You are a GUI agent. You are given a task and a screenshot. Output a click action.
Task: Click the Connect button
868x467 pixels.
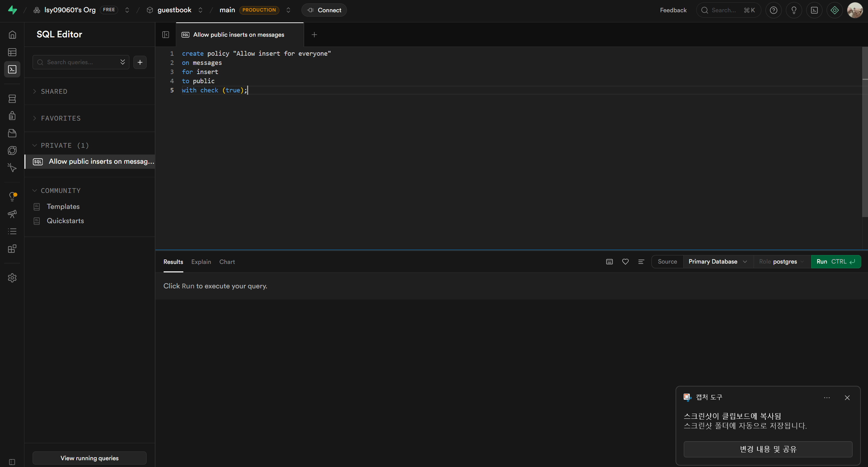[x=324, y=10]
